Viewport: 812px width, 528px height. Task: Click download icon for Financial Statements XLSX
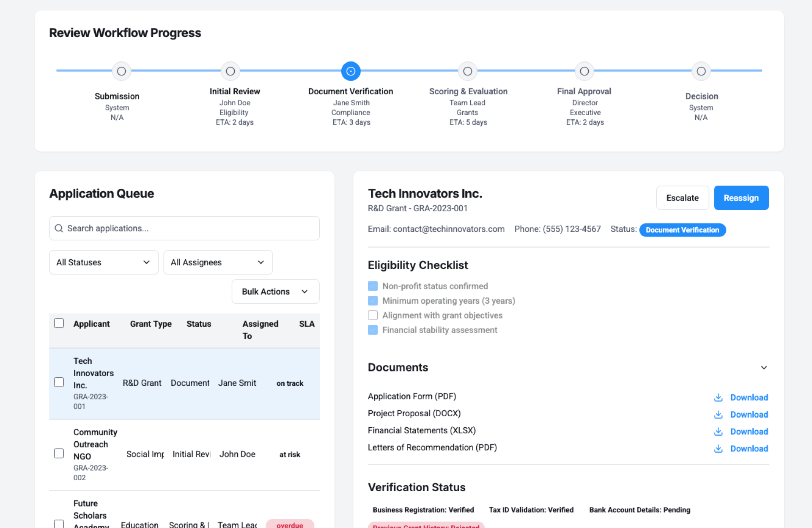[x=718, y=432]
